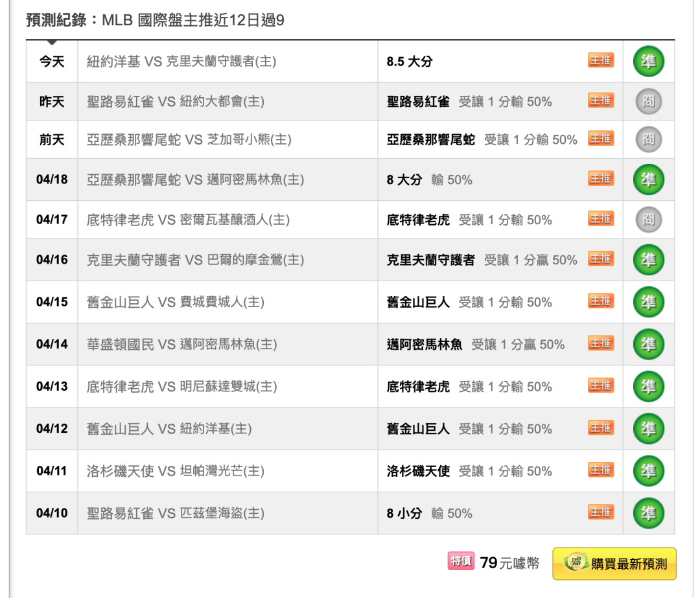This screenshot has width=700, height=598.
Task: Click the 今天 date cell
Action: (52, 61)
